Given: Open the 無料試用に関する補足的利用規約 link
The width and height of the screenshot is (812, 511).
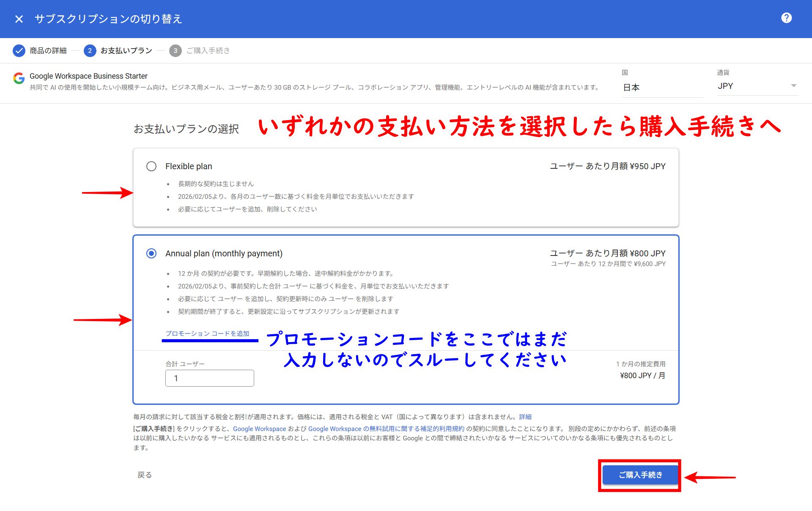Looking at the screenshot, I should (x=417, y=429).
